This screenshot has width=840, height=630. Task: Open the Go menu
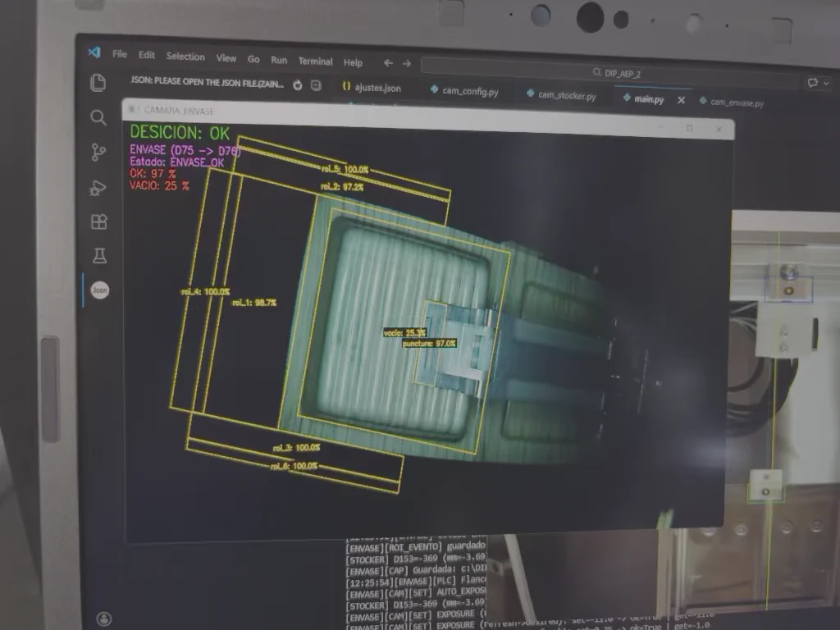click(253, 59)
